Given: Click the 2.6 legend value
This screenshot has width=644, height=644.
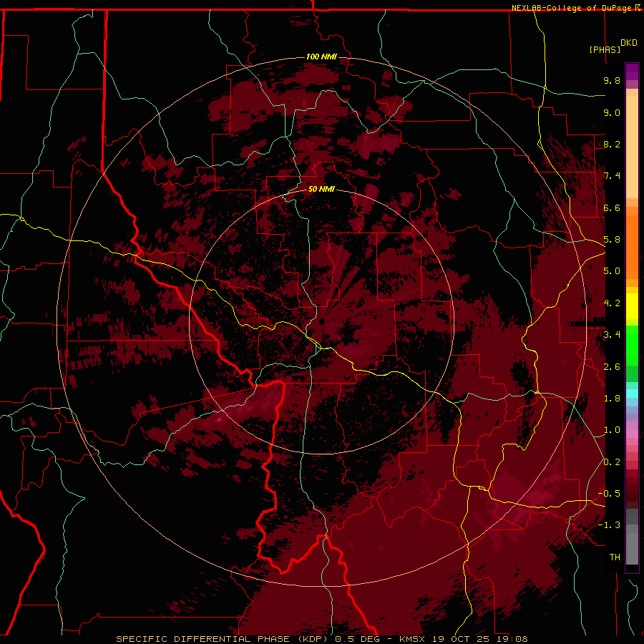Looking at the screenshot, I should pyautogui.click(x=612, y=367).
